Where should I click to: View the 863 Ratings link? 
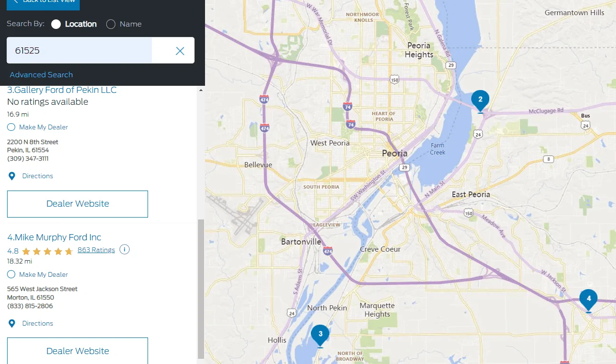click(96, 250)
